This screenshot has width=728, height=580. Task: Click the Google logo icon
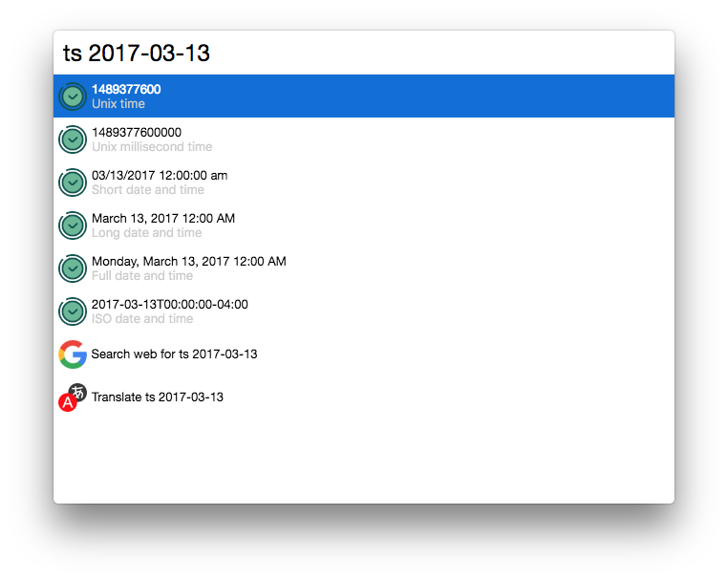pos(73,354)
